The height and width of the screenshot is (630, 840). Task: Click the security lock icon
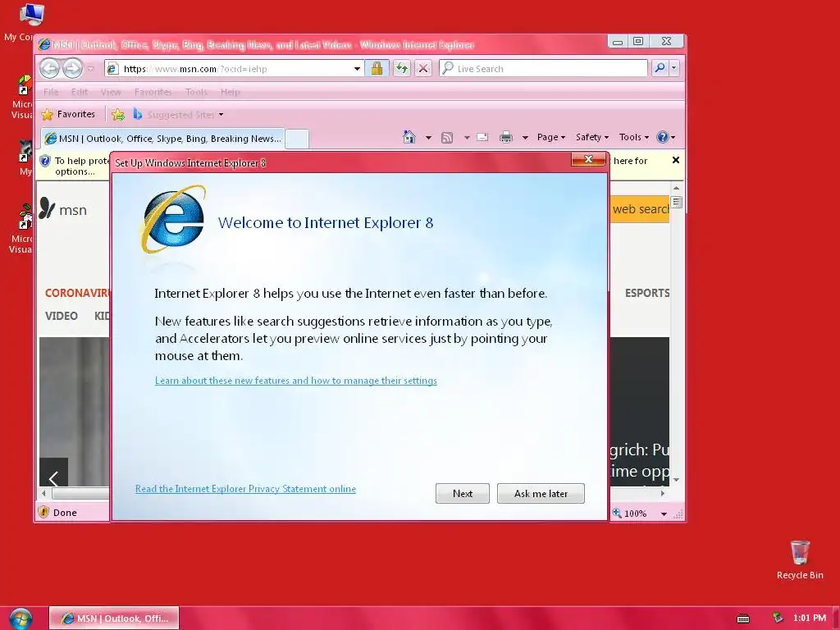click(377, 69)
